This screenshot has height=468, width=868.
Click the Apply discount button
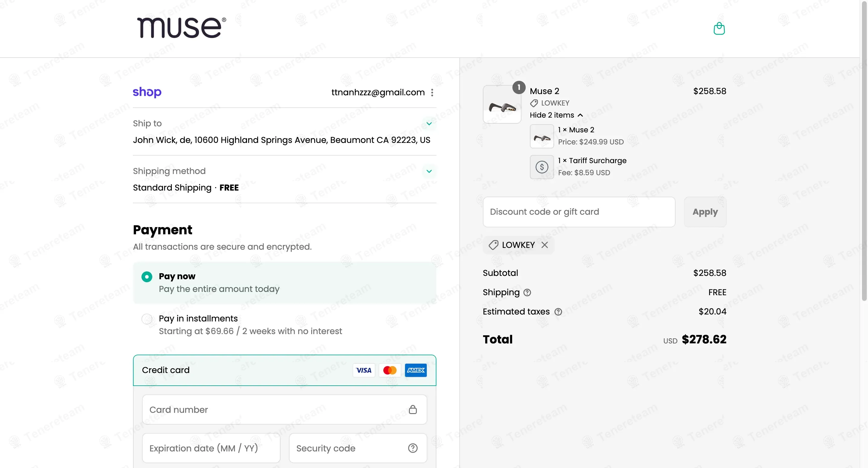pyautogui.click(x=705, y=212)
